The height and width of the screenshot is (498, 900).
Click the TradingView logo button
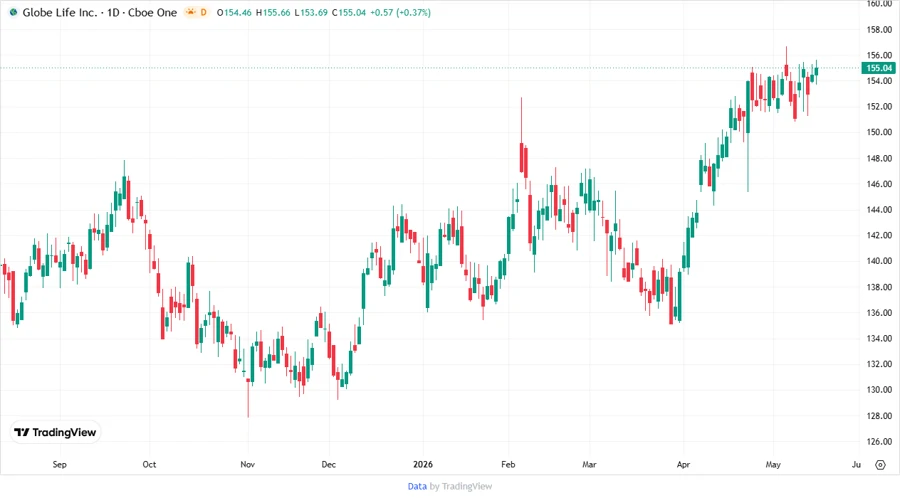[x=56, y=432]
